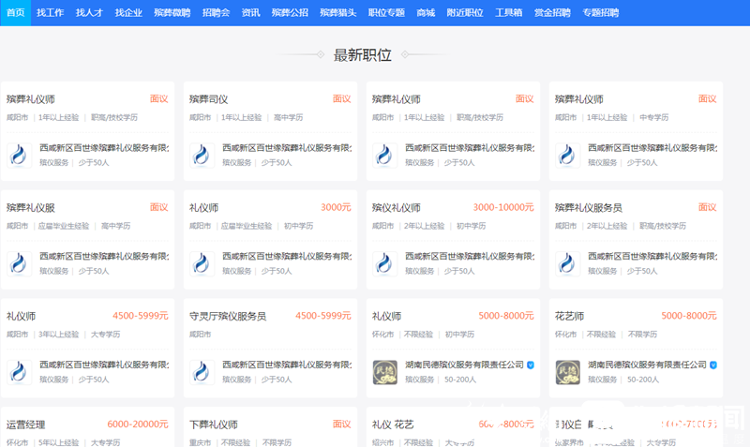Click verified badge in 花艺师 card
The width and height of the screenshot is (750, 447).
[714, 366]
